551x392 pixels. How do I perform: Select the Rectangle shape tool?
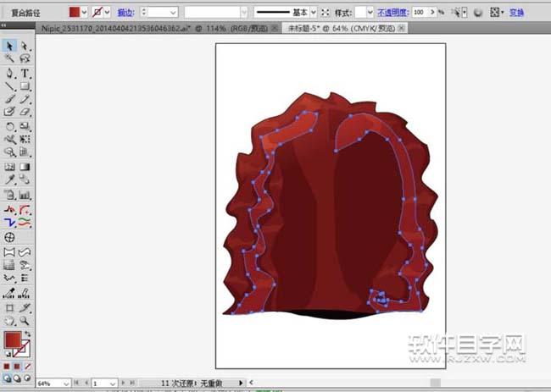25,86
